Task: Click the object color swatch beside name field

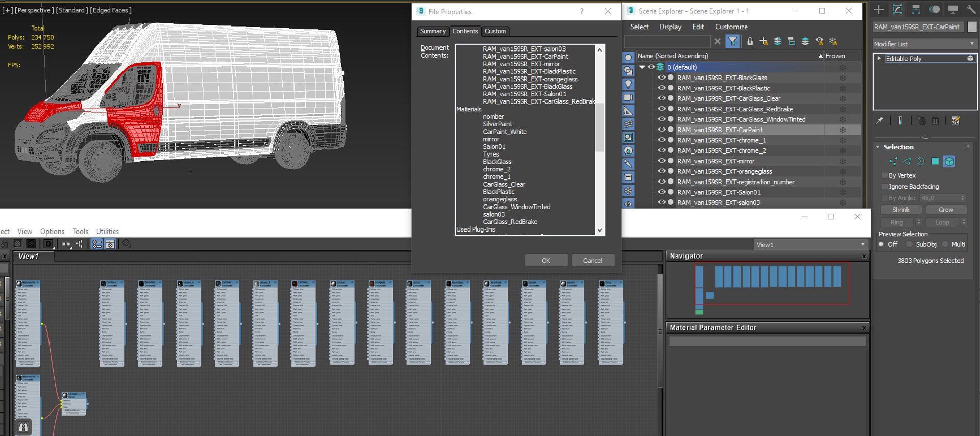Action: (972, 27)
